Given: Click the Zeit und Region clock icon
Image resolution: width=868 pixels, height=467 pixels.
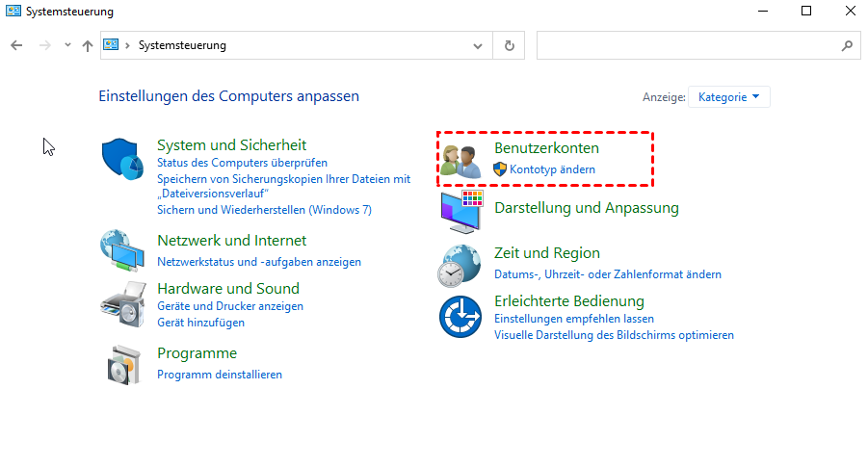Looking at the screenshot, I should coord(460,265).
